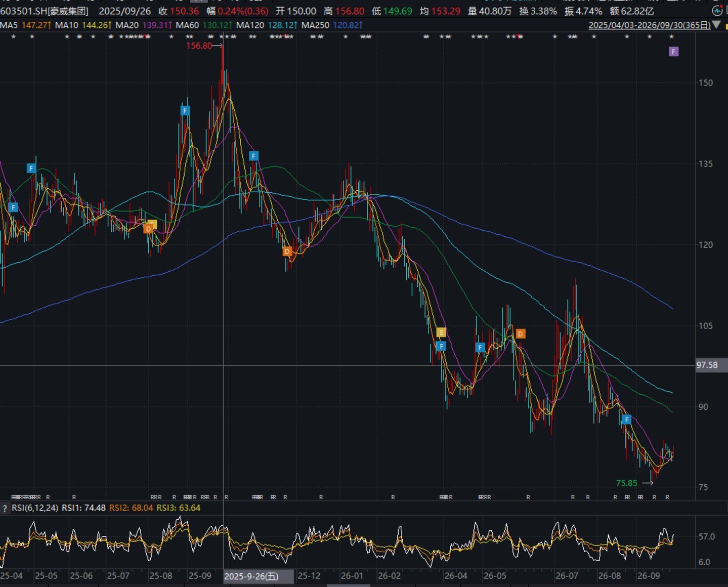Open the 2025/04/03-2026/09/30 date range link
Screen dimensions: 728x587
650,25
